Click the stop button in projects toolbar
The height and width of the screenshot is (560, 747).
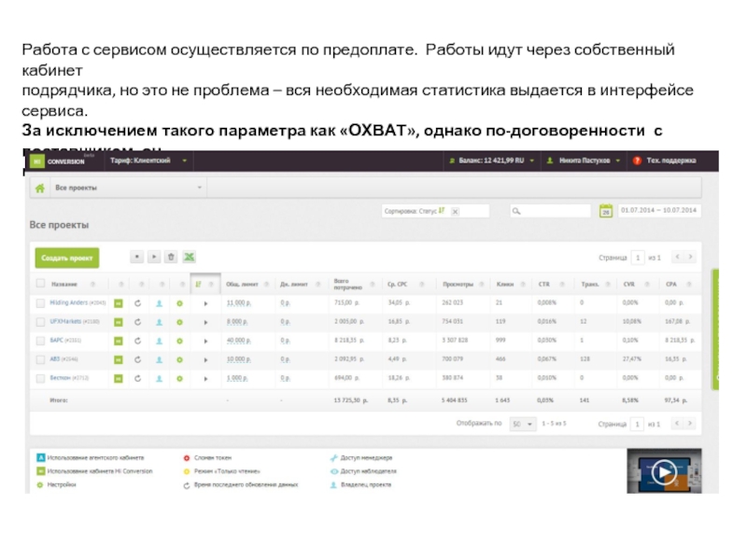click(137, 257)
